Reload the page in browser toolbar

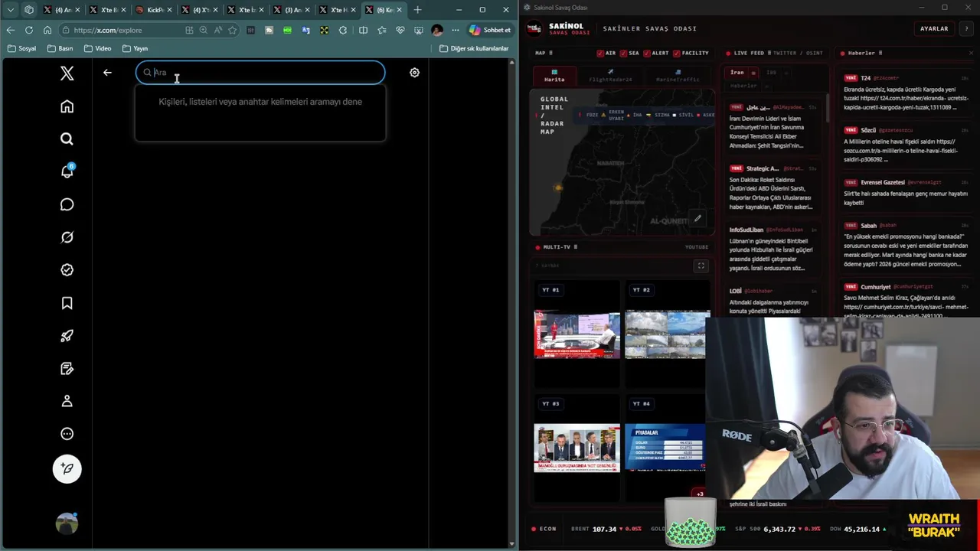pyautogui.click(x=28, y=30)
